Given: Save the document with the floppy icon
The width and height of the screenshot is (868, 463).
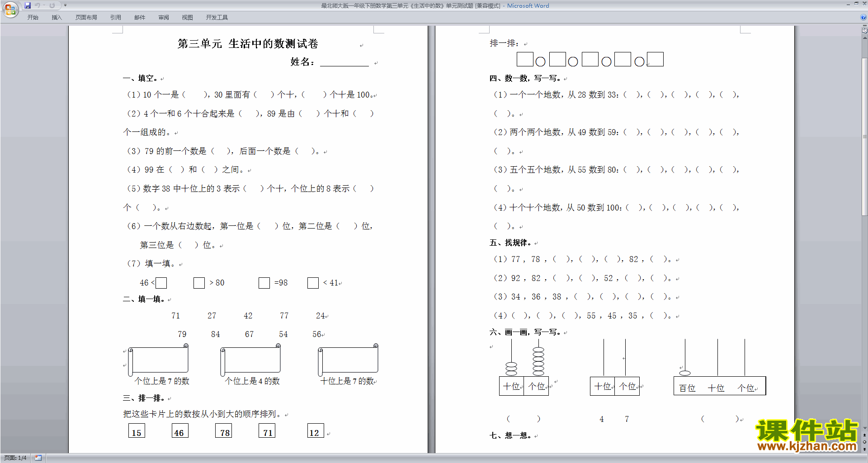Looking at the screenshot, I should [28, 5].
